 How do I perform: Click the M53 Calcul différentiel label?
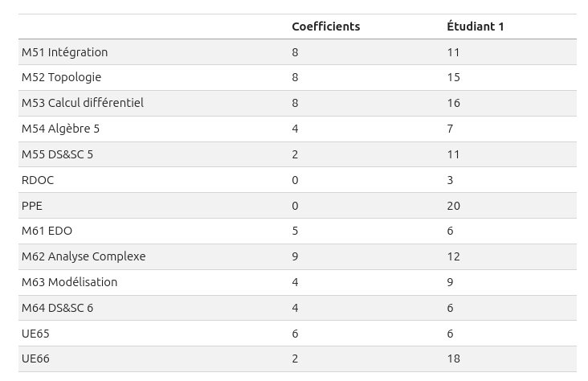pyautogui.click(x=82, y=103)
